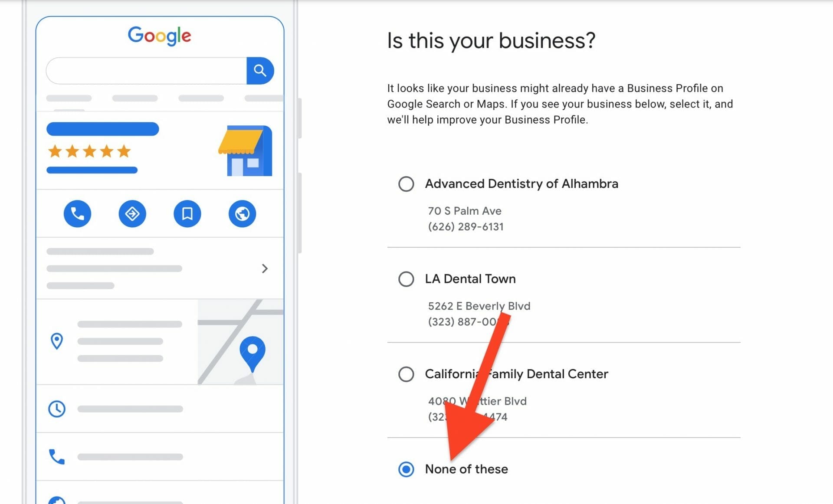Click the lower phone contact icon
Viewport: 833px width, 504px height.
coord(56,456)
